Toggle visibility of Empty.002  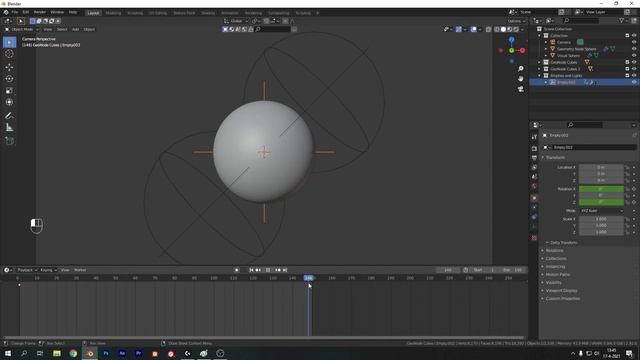(634, 82)
